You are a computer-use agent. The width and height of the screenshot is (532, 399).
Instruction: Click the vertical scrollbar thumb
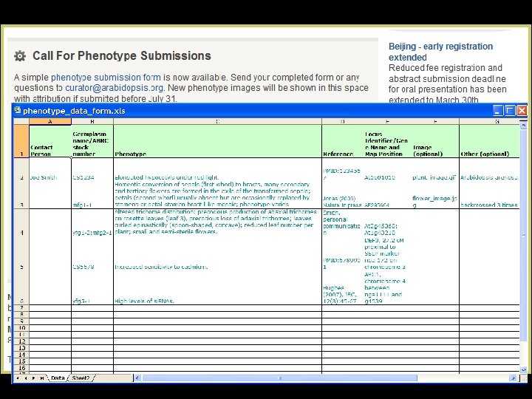(524, 235)
